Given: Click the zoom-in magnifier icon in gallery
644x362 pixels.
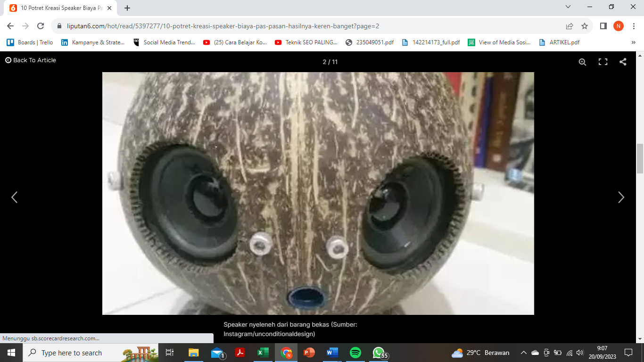Looking at the screenshot, I should (x=582, y=62).
